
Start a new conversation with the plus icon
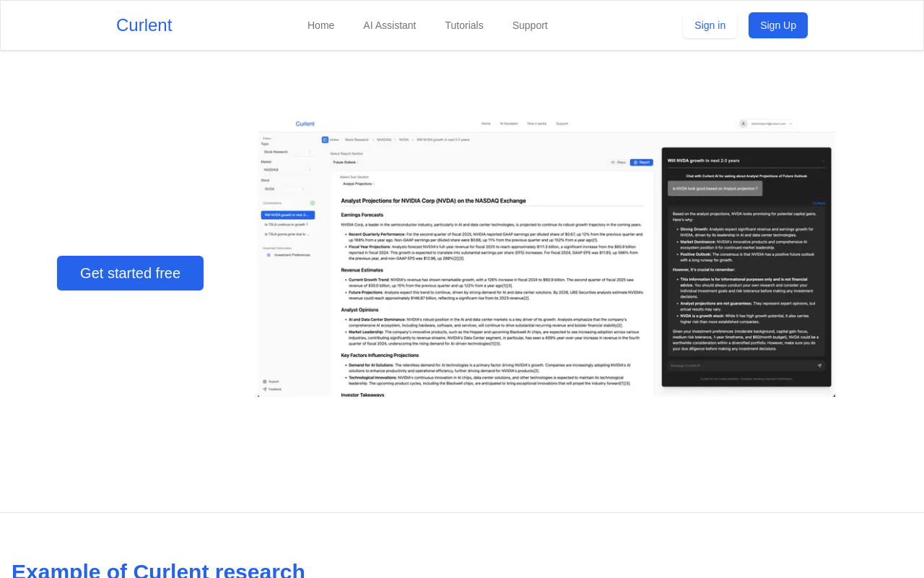tap(313, 203)
